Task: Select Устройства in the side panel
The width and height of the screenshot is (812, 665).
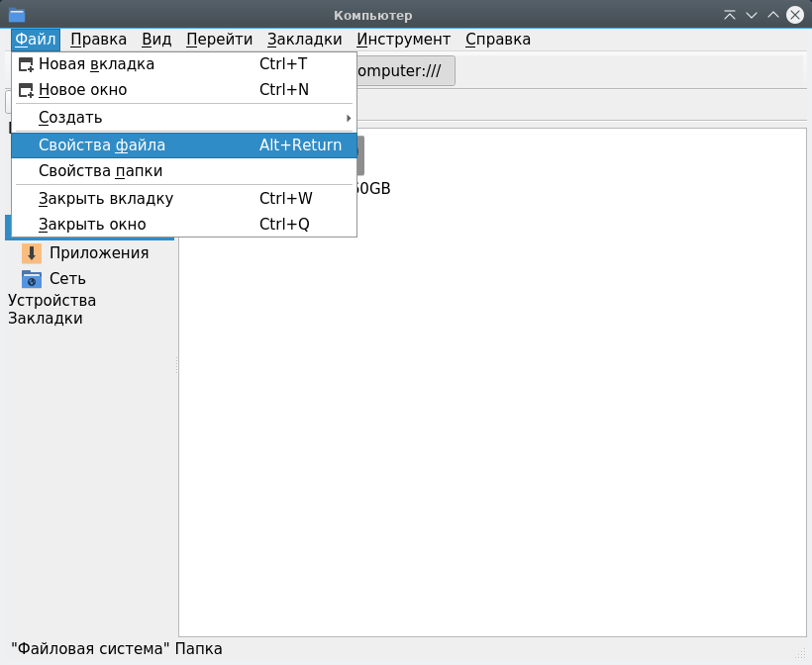Action: (52, 301)
